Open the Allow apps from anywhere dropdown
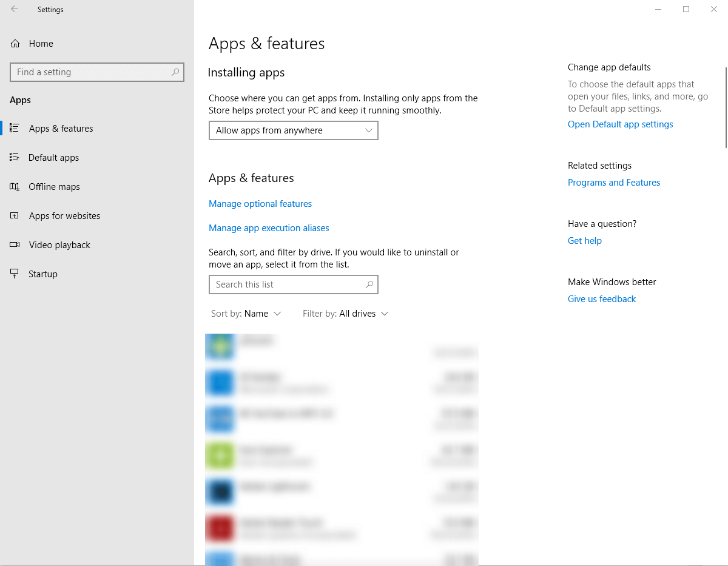This screenshot has height=566, width=728. [294, 130]
